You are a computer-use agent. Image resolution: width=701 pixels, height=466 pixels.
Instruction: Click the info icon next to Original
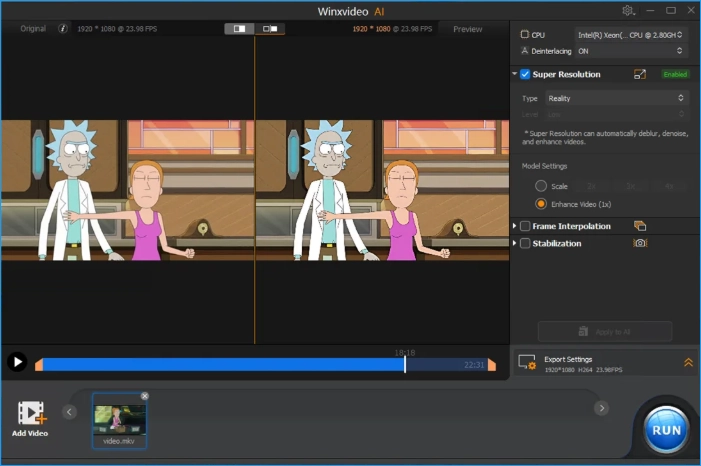[x=63, y=29]
